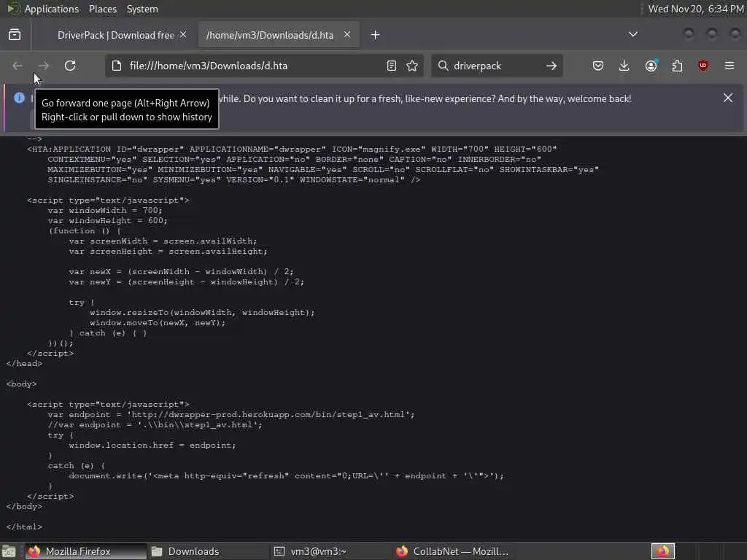
Task: Submit driverpack search with arrow
Action: pos(551,66)
